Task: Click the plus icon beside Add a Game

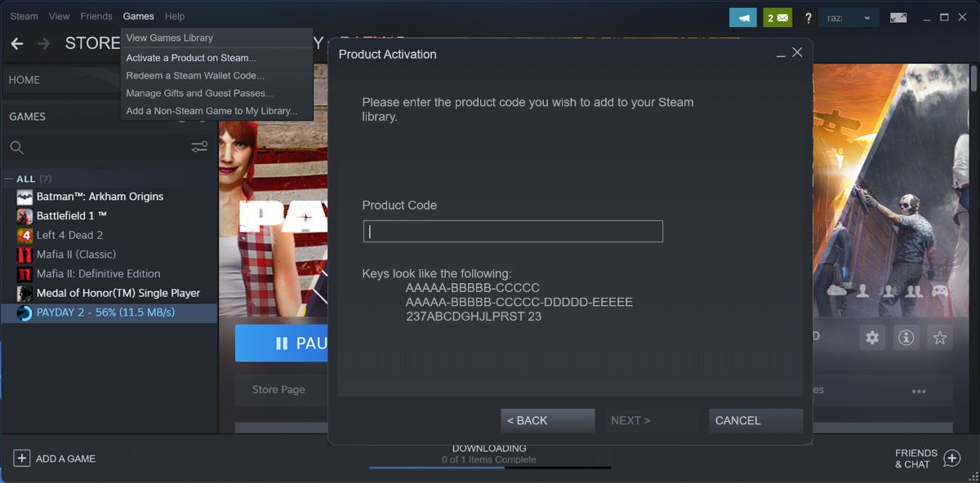Action: pyautogui.click(x=22, y=459)
